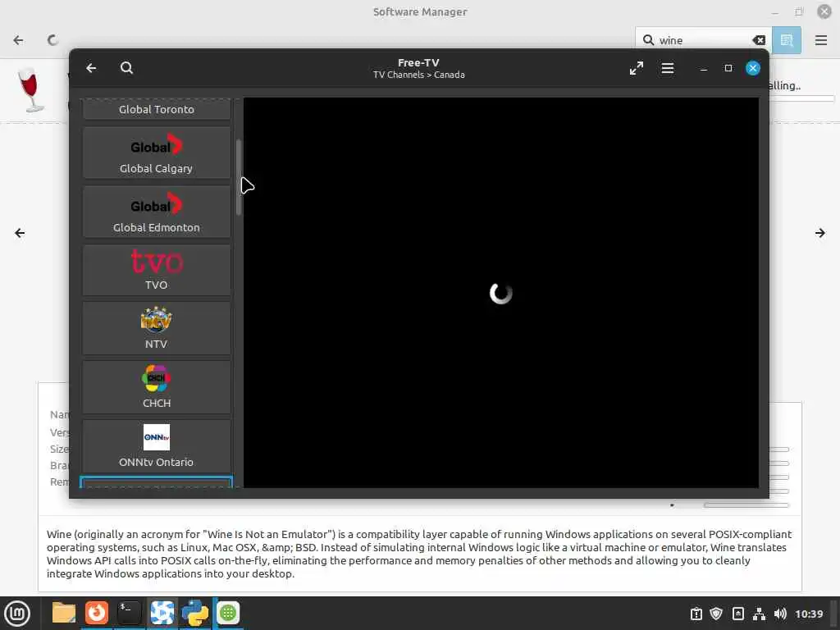Screen dimensions: 840x630
Task: Open TVO channel
Action: pyautogui.click(x=157, y=270)
